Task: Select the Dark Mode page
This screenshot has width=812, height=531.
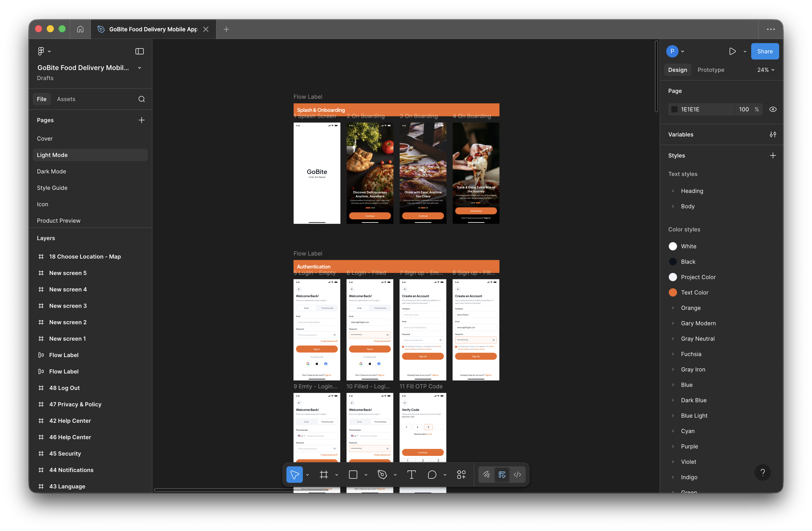Action: click(x=52, y=171)
